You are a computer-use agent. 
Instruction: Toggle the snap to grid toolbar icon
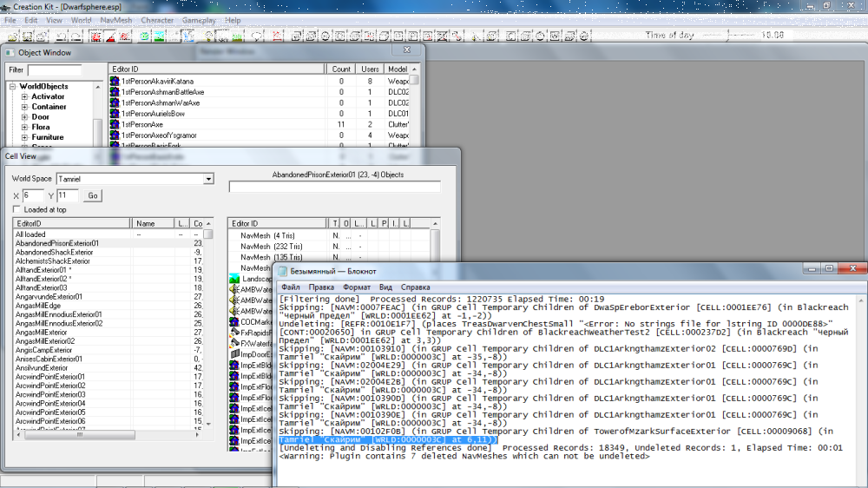click(x=96, y=36)
